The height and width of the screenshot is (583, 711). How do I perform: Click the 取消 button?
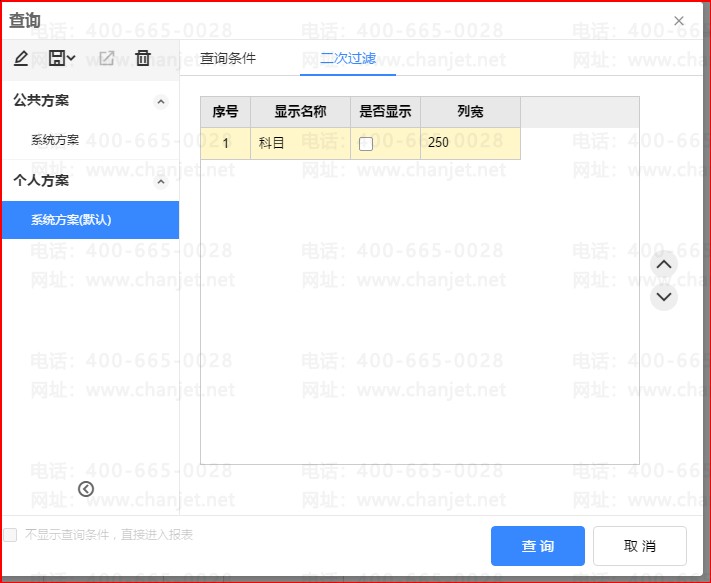pyautogui.click(x=639, y=546)
